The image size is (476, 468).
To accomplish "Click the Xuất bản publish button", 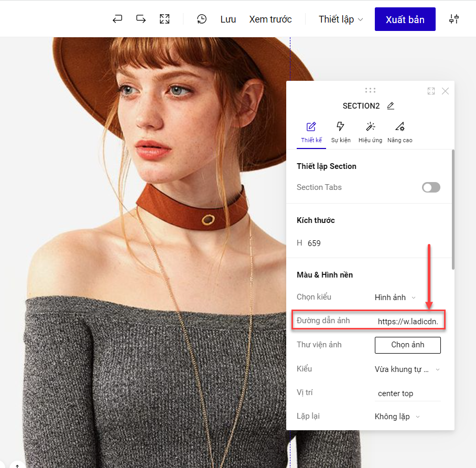I will click(x=405, y=19).
